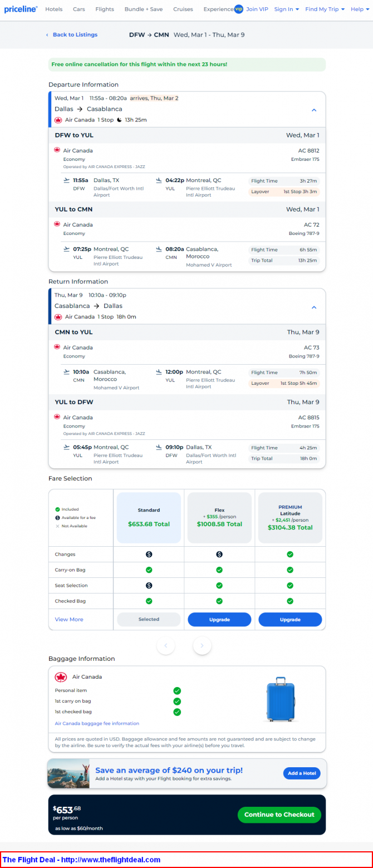Screen dimensions: 373x868
Task: Click the Personal item checkmark
Action: click(x=177, y=691)
